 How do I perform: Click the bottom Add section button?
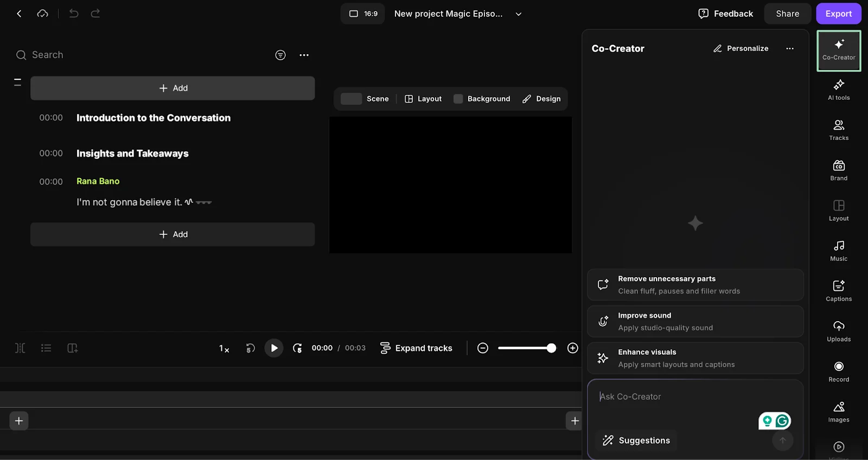(x=173, y=234)
